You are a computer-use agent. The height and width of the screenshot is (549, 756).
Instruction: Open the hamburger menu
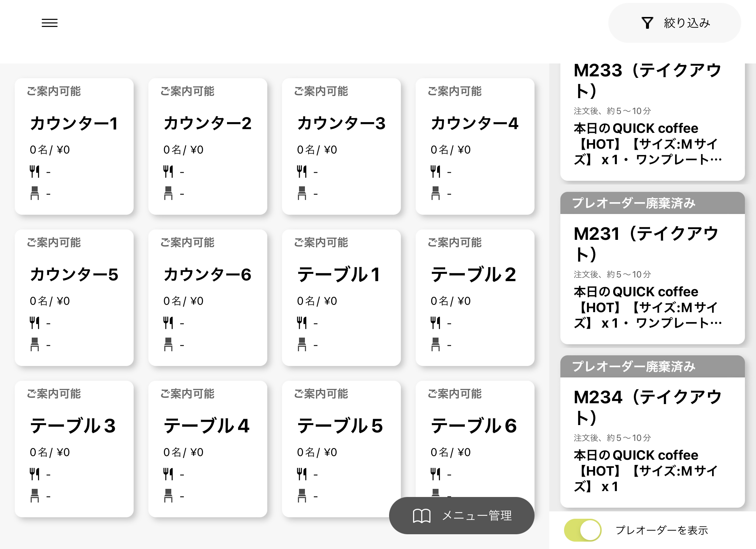tap(49, 23)
